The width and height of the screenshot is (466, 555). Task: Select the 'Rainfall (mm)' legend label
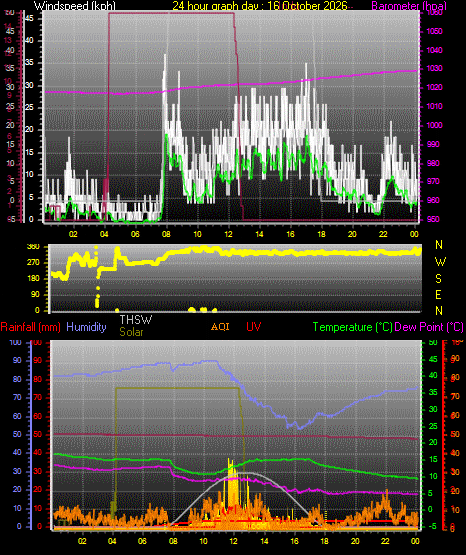pyautogui.click(x=30, y=327)
